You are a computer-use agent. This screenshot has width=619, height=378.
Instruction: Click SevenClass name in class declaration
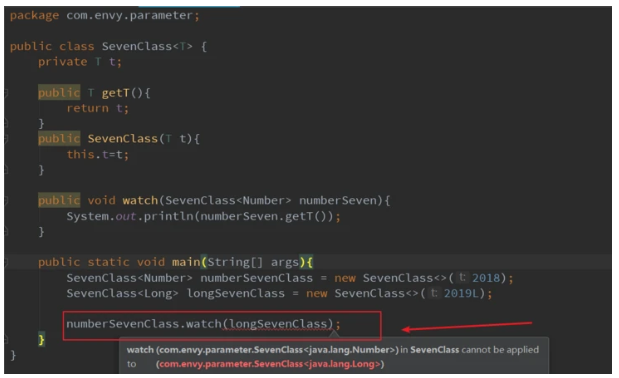(x=137, y=47)
